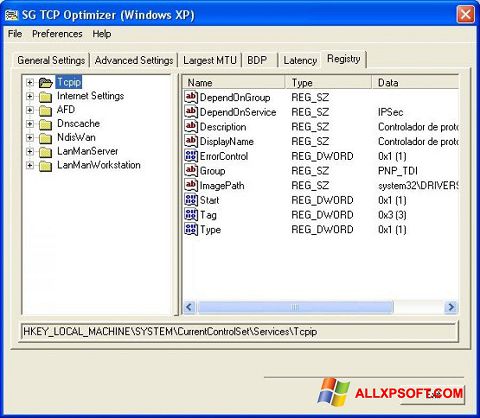Click the string icon beside DisplayName
This screenshot has width=480, height=418.
pos(191,141)
